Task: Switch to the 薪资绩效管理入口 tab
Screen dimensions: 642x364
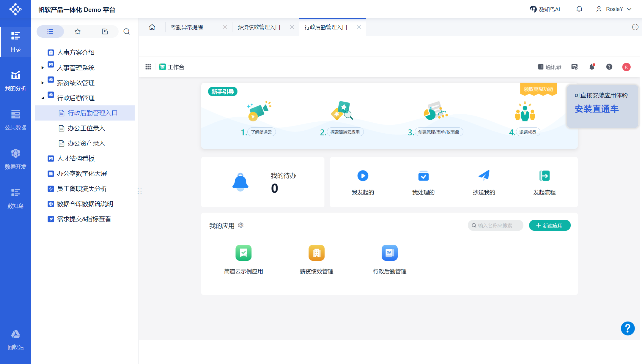Action: point(259,27)
